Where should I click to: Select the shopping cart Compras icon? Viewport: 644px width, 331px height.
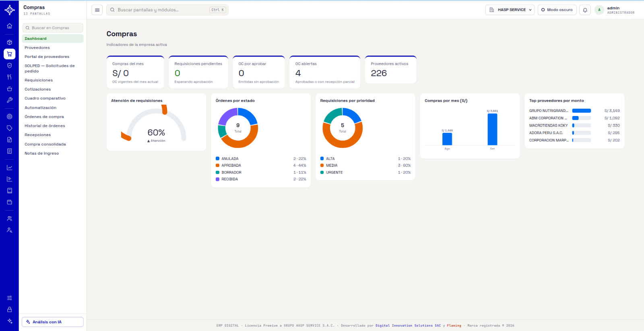click(x=9, y=54)
